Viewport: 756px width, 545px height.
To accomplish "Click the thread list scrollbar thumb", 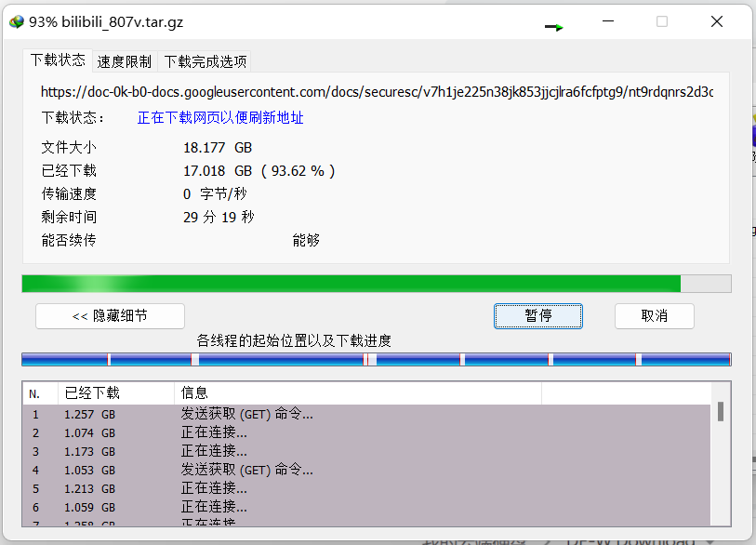I will pos(721,411).
